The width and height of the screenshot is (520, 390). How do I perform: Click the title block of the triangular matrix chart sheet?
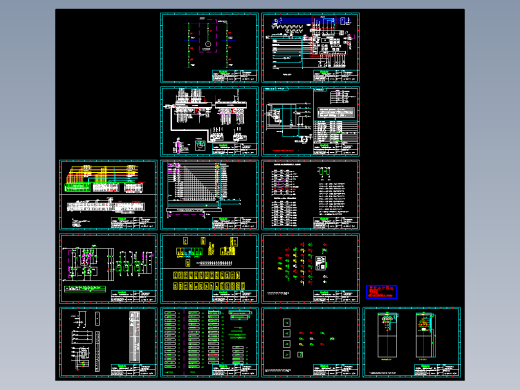coord(235,223)
